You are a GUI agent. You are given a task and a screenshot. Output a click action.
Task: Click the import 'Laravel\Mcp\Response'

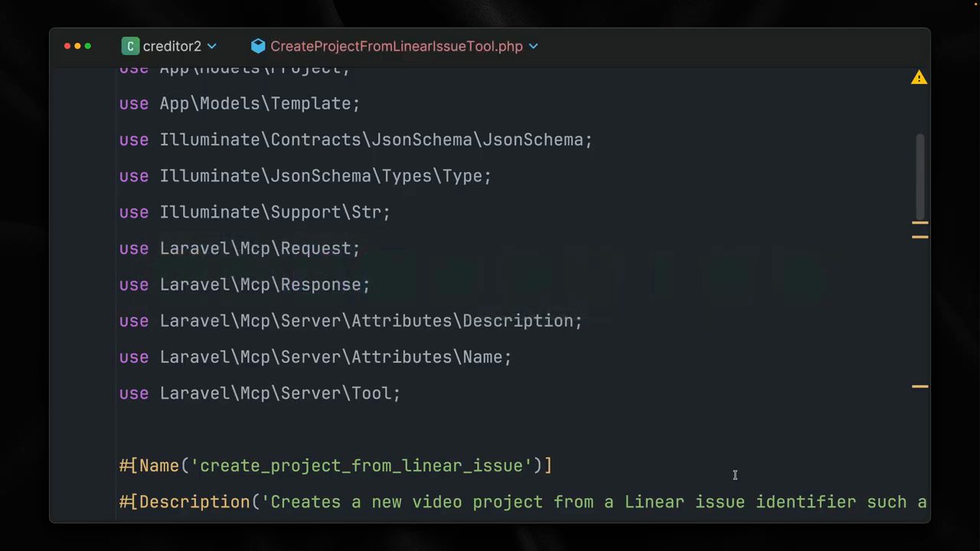pyautogui.click(x=260, y=285)
